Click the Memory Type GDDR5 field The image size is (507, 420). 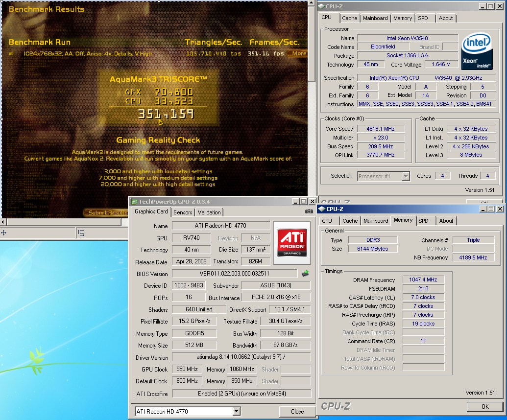(x=194, y=333)
